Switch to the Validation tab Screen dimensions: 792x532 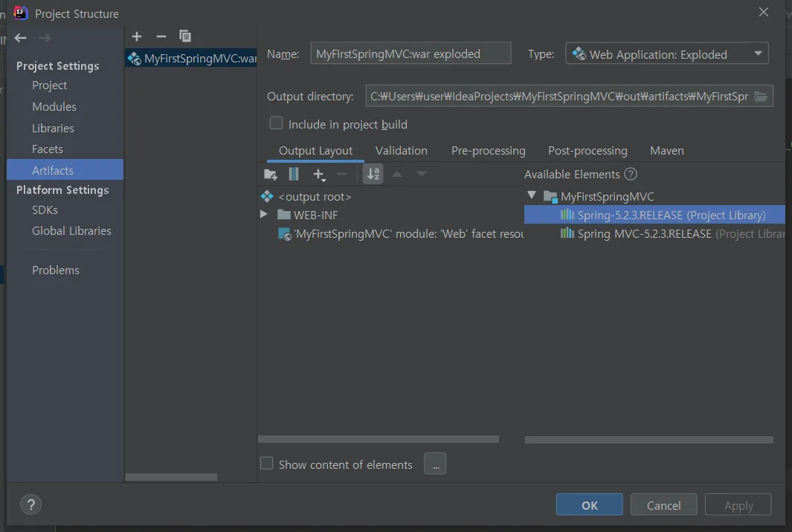(401, 151)
